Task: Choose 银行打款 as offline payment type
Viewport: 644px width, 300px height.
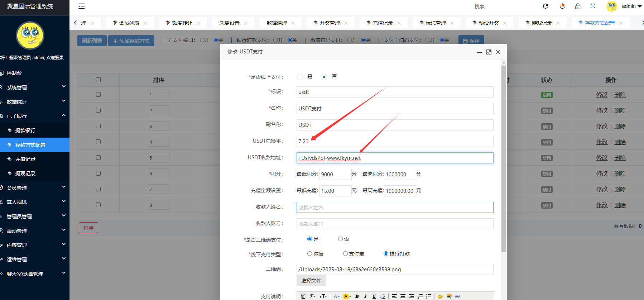Action: [386, 254]
